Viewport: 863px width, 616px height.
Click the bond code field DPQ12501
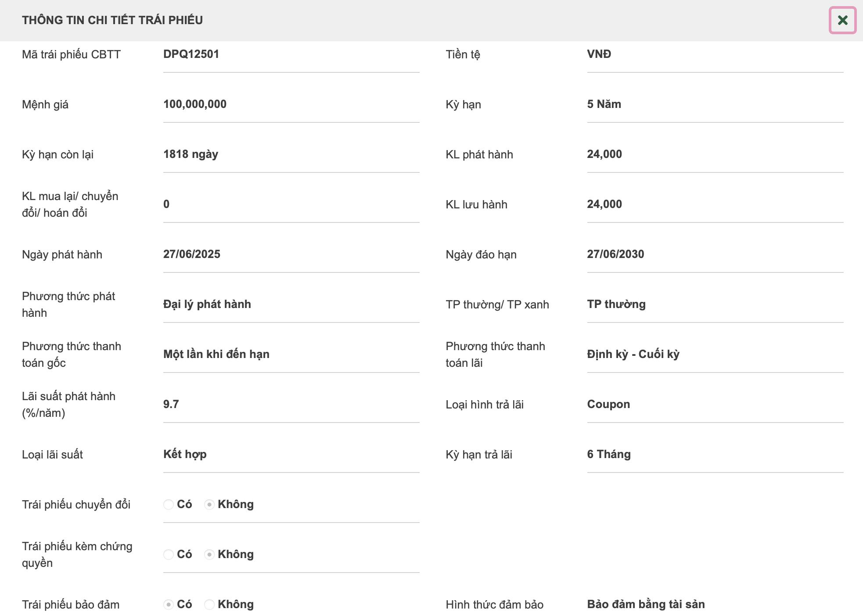pyautogui.click(x=291, y=54)
